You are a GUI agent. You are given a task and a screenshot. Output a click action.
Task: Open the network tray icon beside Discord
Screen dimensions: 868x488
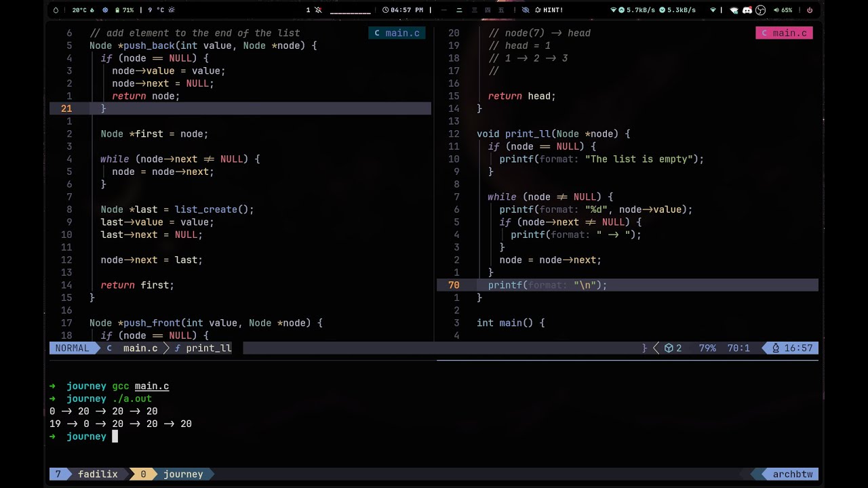pos(734,10)
